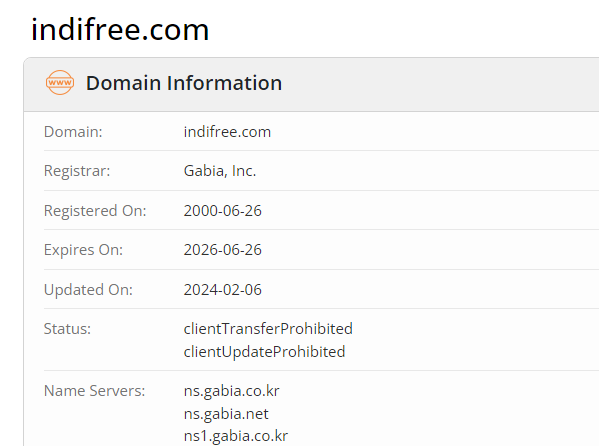Click the updated date 2024-02-06
The height and width of the screenshot is (446, 599).
click(223, 290)
